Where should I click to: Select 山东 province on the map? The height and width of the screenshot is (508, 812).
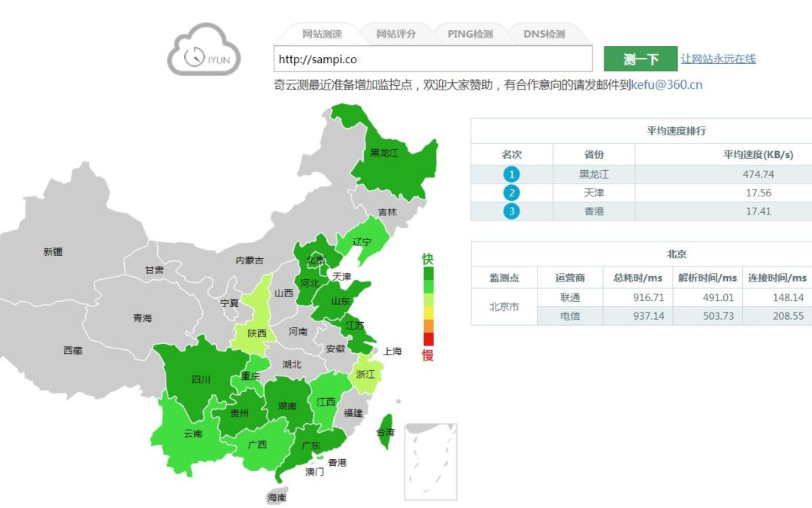[x=341, y=300]
